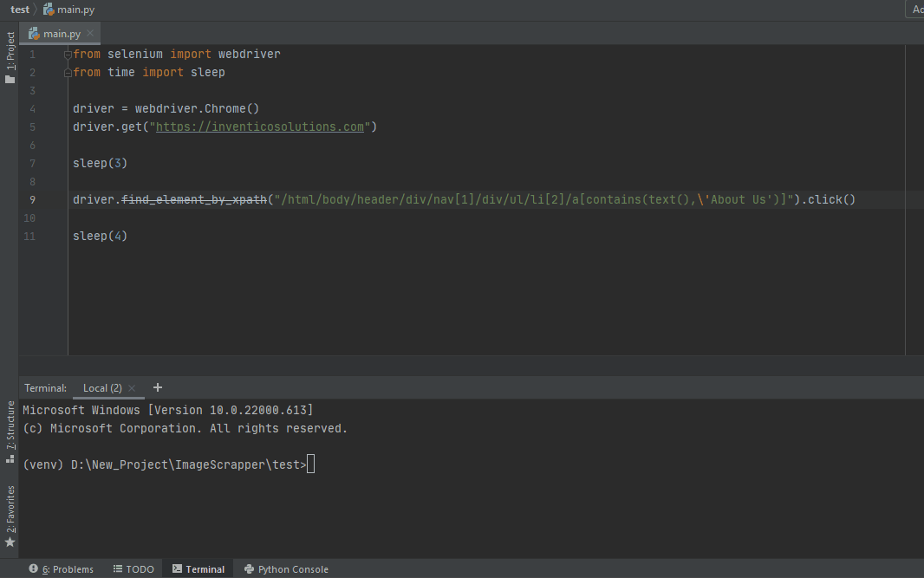Collapse the time import fold on line 2
This screenshot has height=578, width=924.
(67, 72)
